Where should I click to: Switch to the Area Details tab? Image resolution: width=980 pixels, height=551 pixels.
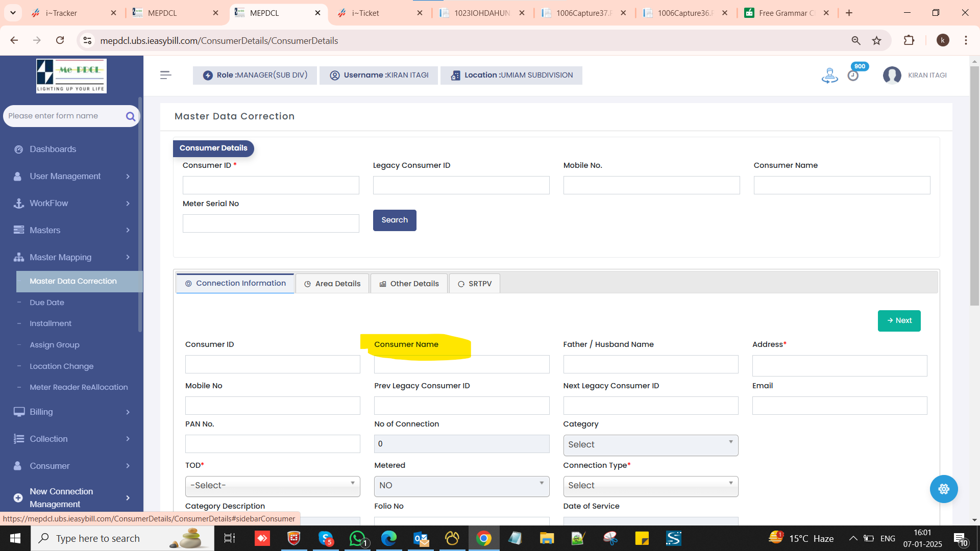(x=332, y=284)
